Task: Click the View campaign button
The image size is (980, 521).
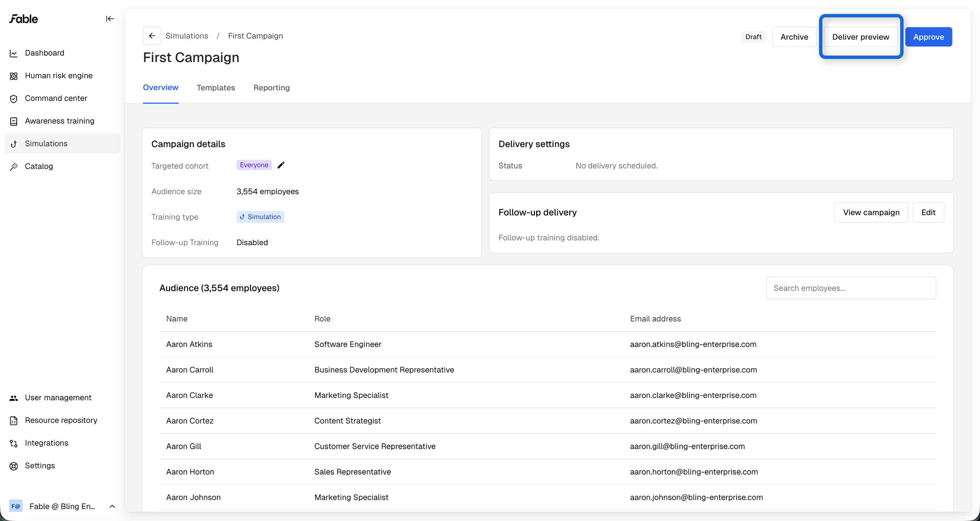Action: click(x=871, y=212)
